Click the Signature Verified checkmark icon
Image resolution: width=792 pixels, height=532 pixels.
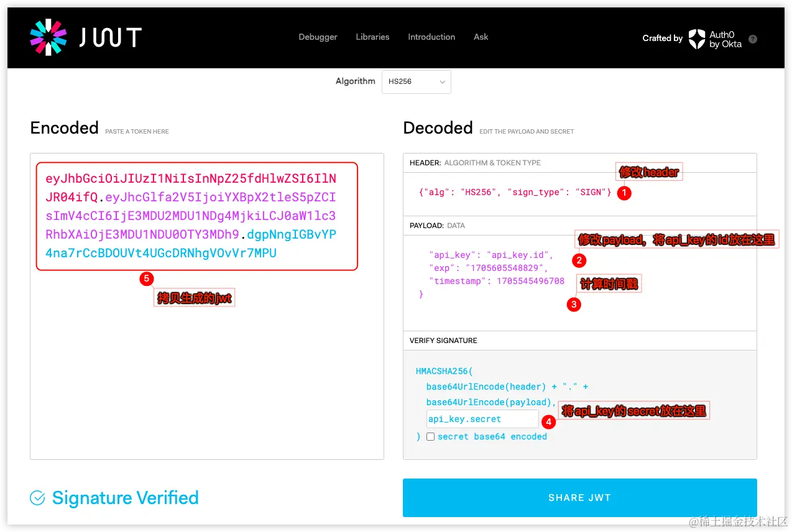tap(38, 498)
